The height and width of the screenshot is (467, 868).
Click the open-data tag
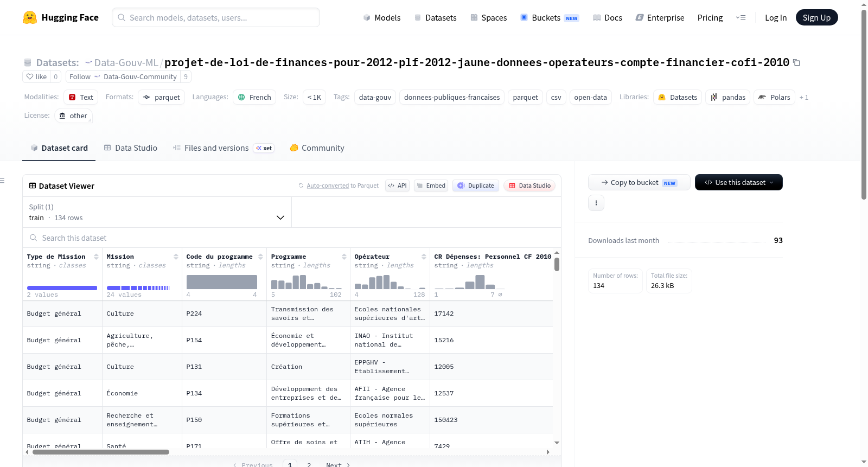click(590, 97)
